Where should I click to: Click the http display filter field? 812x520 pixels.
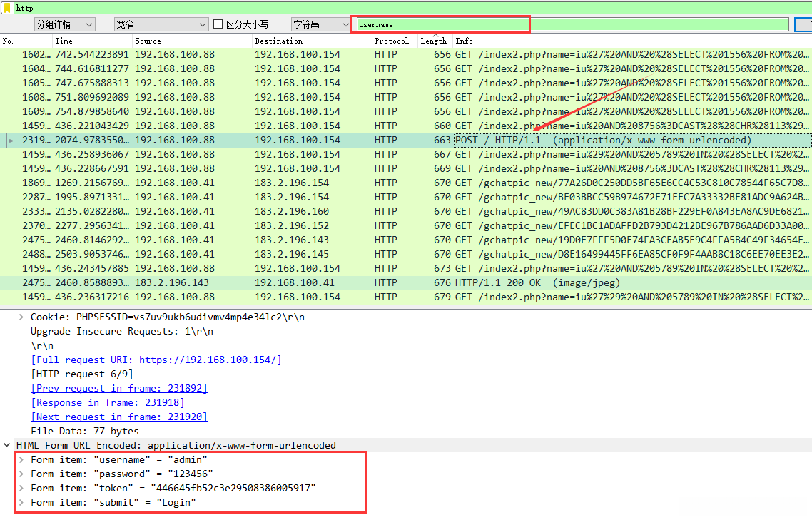coord(412,8)
